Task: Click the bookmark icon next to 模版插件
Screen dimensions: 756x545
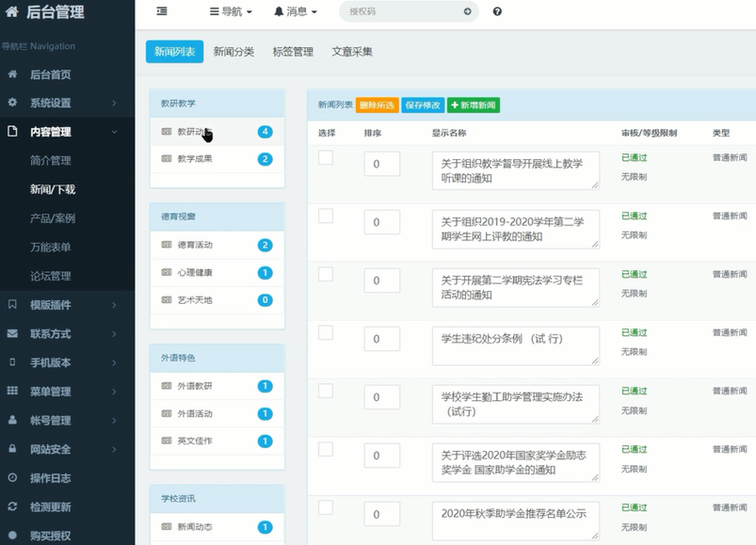Action: tap(12, 304)
